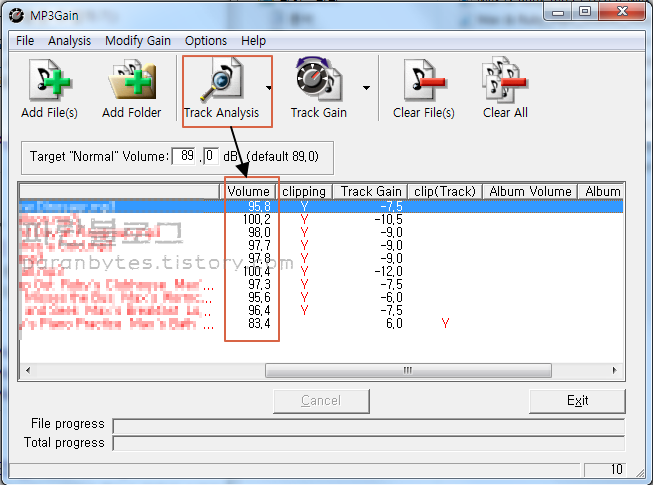This screenshot has height=485, width=653.
Task: Sort by the Track Gain column header
Action: pos(371,192)
